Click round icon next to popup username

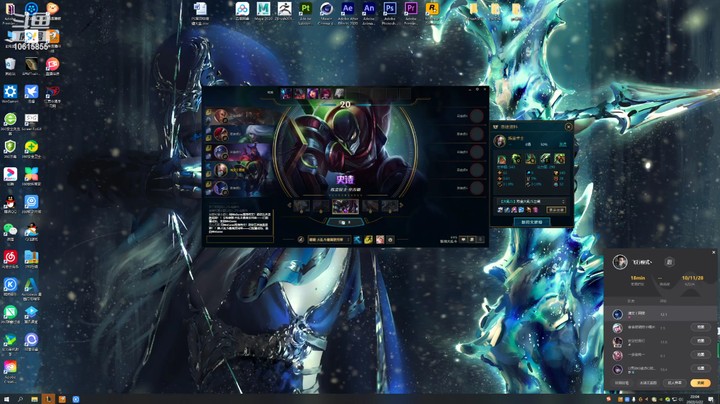[669, 262]
